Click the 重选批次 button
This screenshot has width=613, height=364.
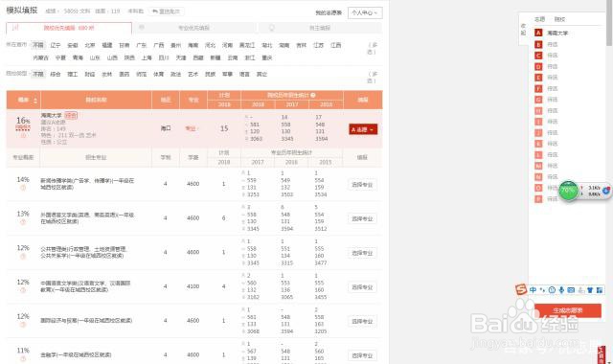pos(166,11)
